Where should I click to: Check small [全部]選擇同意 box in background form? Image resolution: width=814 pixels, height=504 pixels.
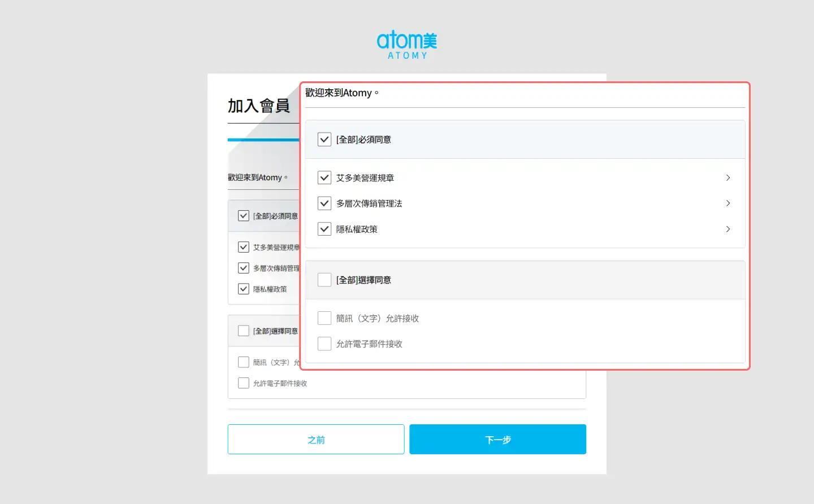(244, 331)
